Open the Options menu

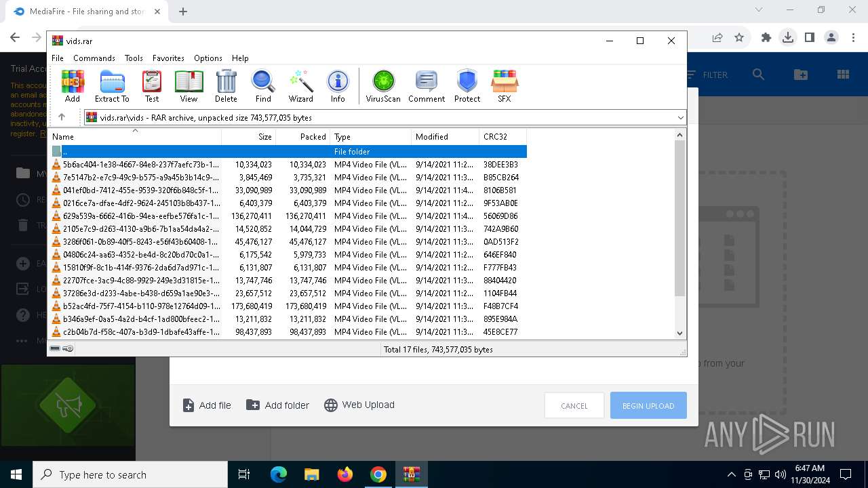[208, 58]
